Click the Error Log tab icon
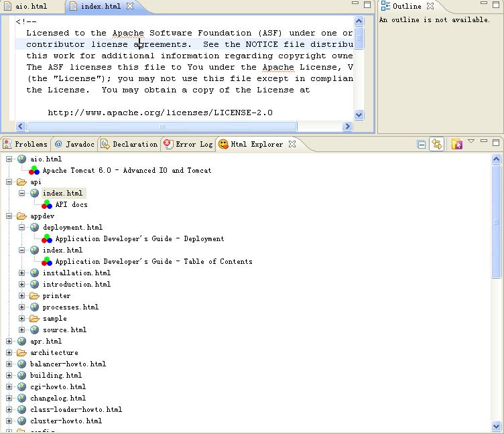 click(168, 143)
